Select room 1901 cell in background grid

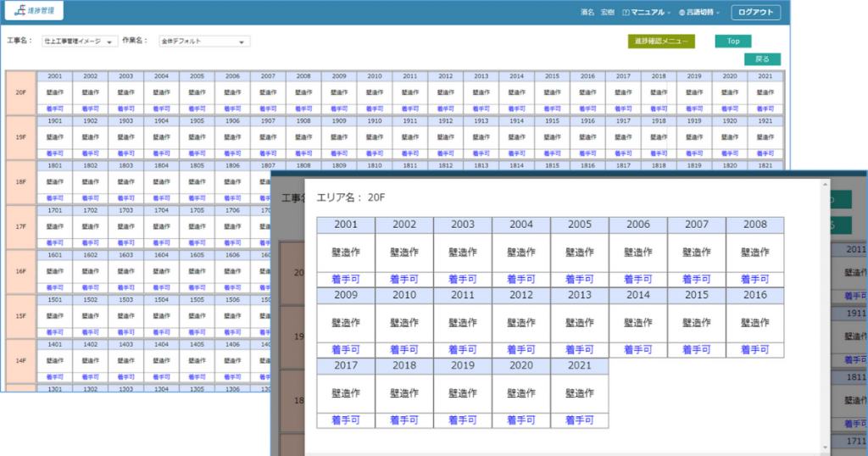55,121
